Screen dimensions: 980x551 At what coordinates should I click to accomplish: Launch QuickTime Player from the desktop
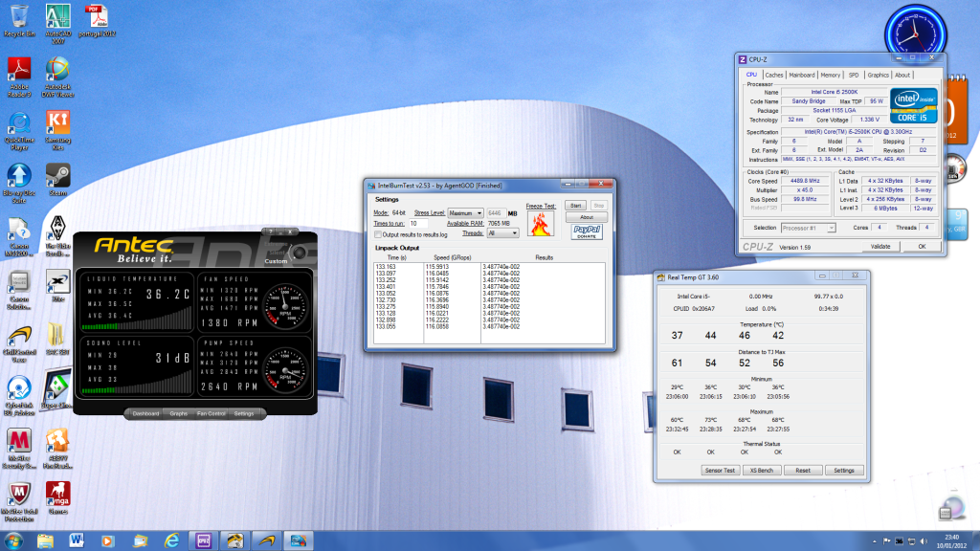click(x=19, y=131)
